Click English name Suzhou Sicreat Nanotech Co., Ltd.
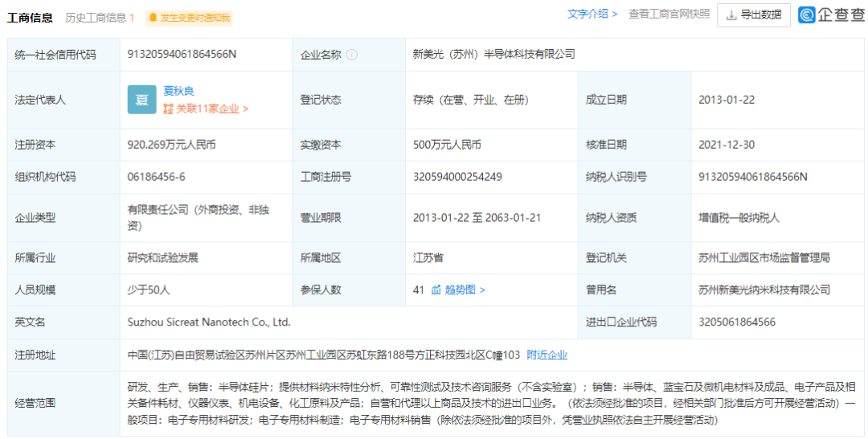This screenshot has width=868, height=439. [x=209, y=322]
